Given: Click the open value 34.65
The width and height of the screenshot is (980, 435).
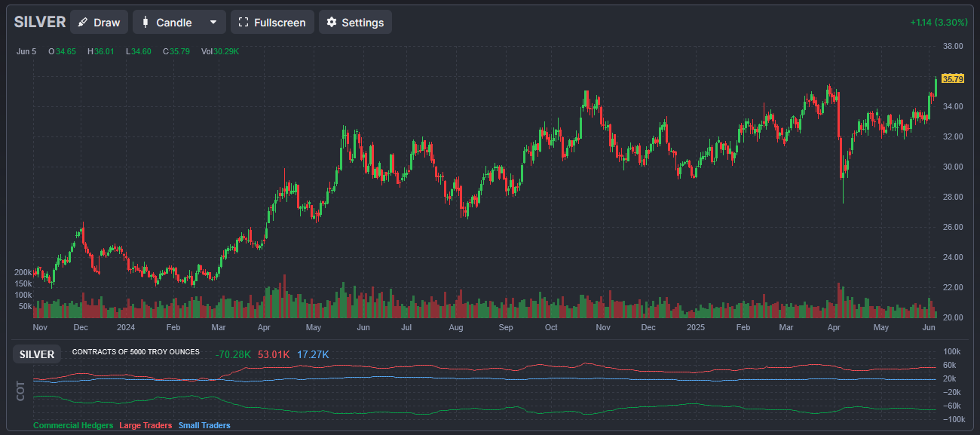Looking at the screenshot, I should coord(66,51).
